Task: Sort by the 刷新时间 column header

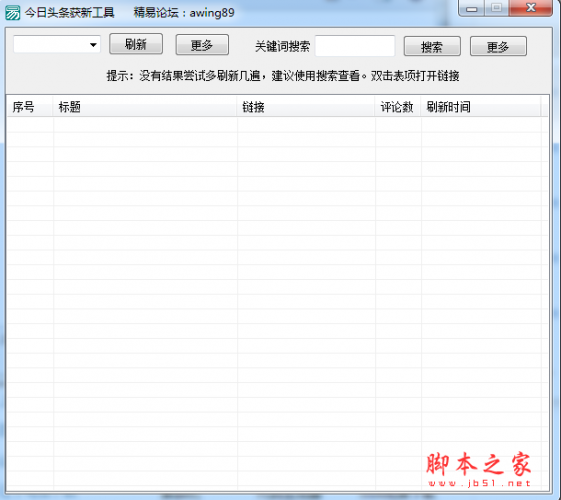Action: [x=480, y=107]
